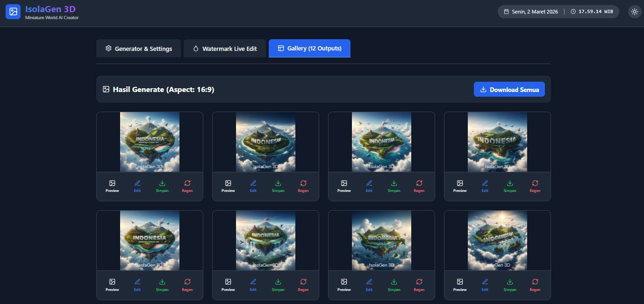Select the last thumbnail in bottom row
The width and height of the screenshot is (644, 304).
[x=497, y=240]
